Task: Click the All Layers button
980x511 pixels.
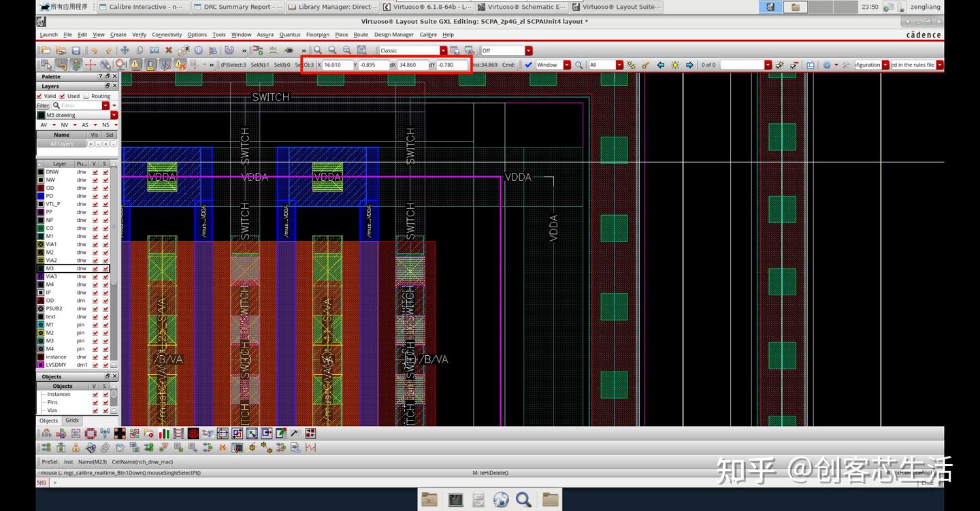Action: pyautogui.click(x=61, y=144)
